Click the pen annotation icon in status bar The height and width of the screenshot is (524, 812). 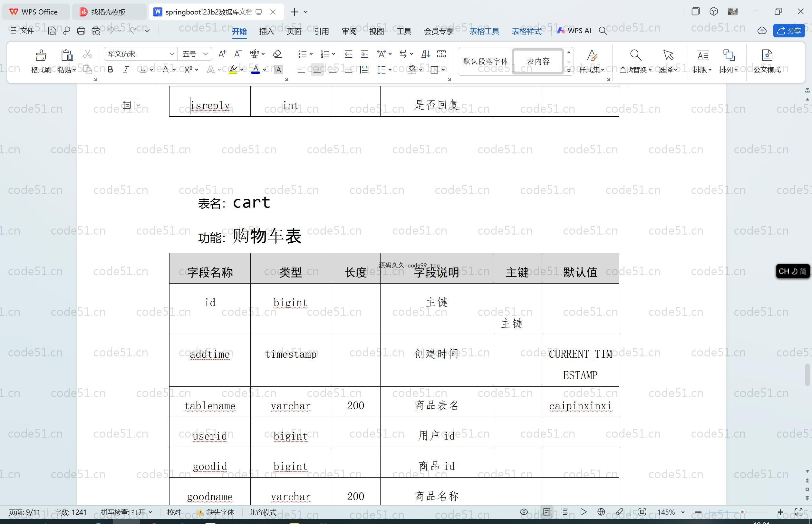click(619, 512)
